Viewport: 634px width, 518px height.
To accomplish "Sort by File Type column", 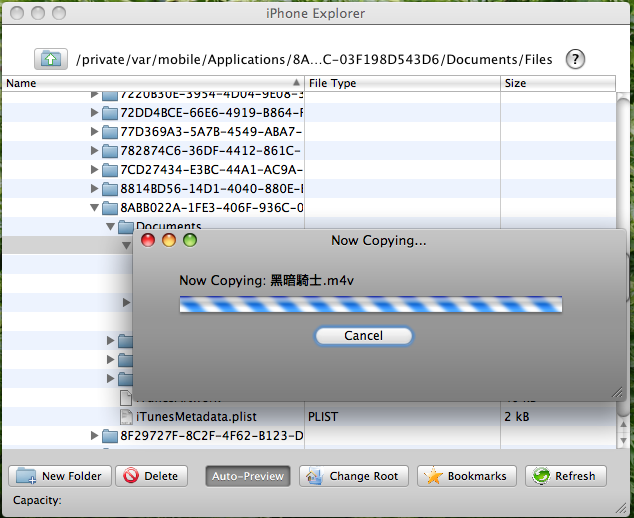I will click(x=402, y=83).
